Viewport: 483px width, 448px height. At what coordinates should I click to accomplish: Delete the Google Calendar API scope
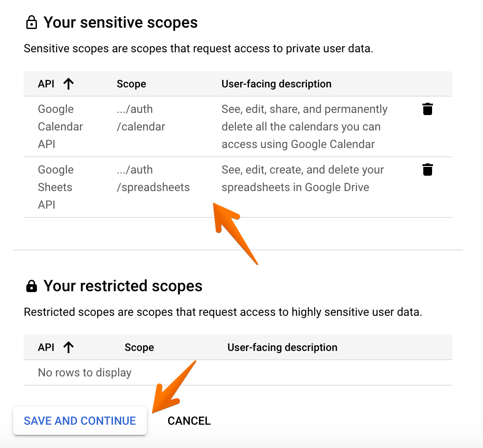point(427,109)
